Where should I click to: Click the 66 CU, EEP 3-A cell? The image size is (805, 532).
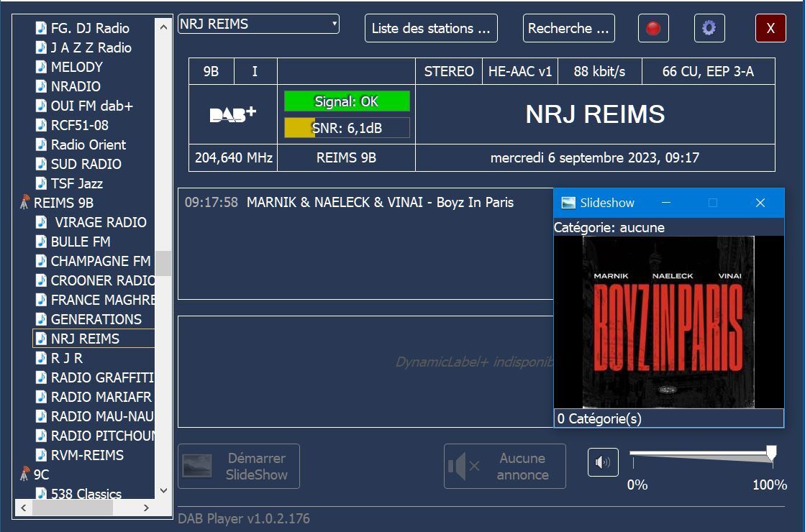pyautogui.click(x=708, y=71)
